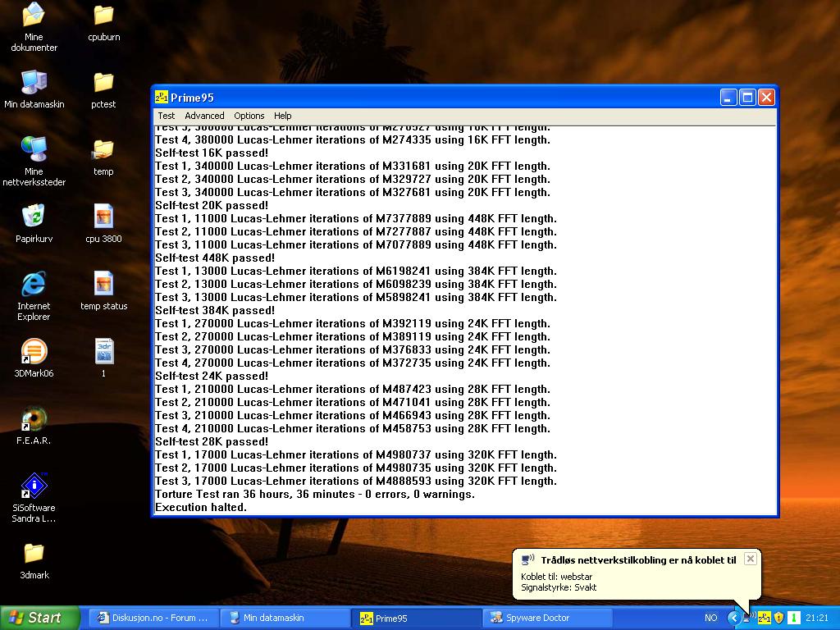The image size is (840, 630).
Task: Click the line mentioning M458753
Action: pos(353,428)
